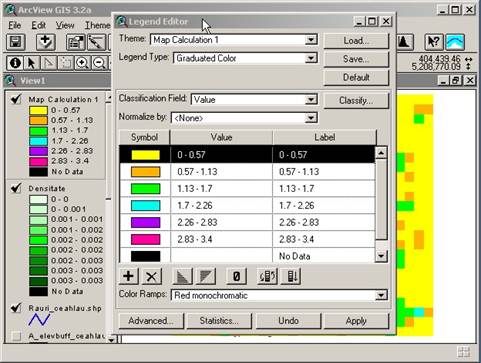Click the Ramp Colors icon
The height and width of the screenshot is (363, 481).
[x=183, y=276]
